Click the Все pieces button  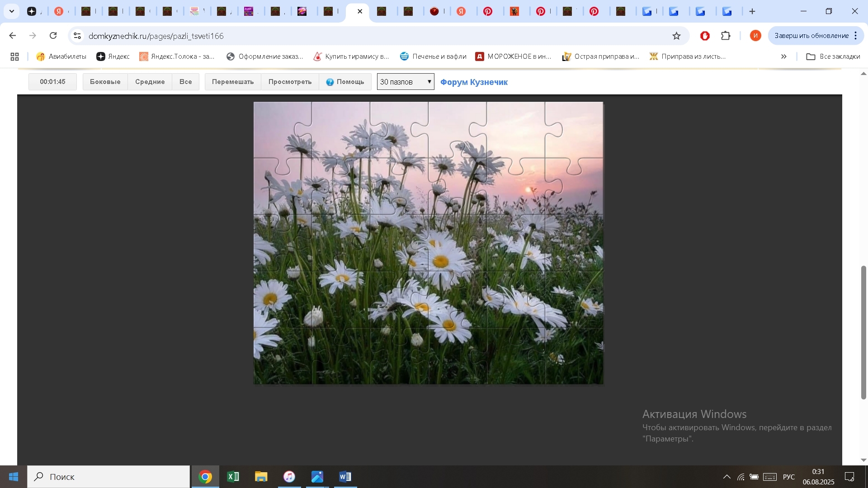[185, 82]
